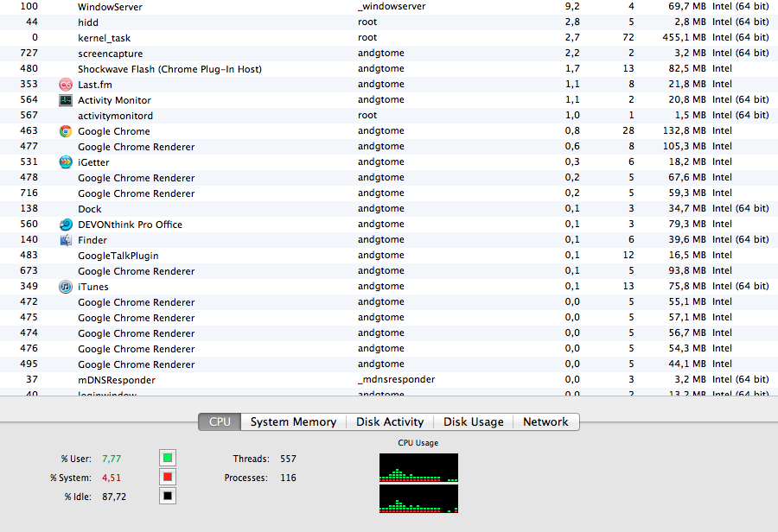Select the kernel_task process row
The height and width of the screenshot is (532, 778).
tap(389, 38)
